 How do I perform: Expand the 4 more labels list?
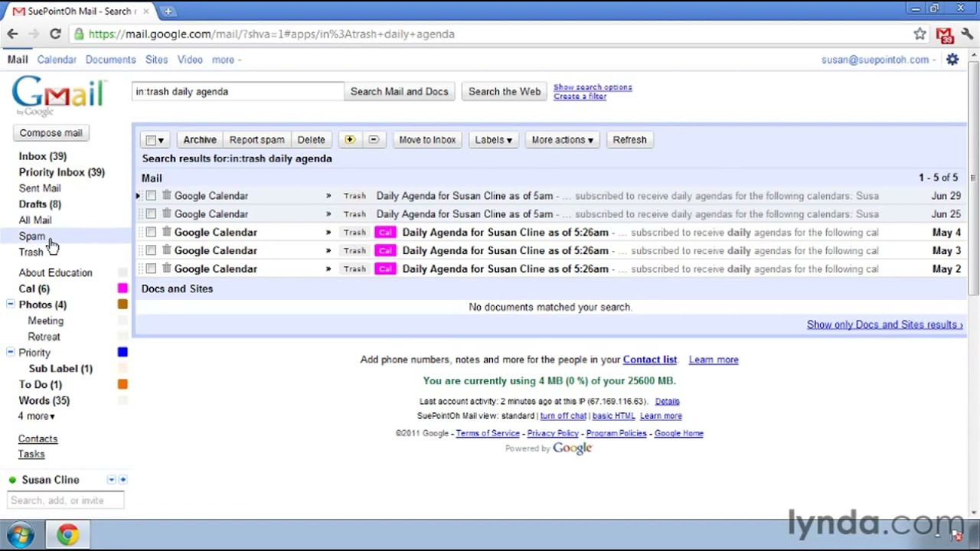[37, 416]
